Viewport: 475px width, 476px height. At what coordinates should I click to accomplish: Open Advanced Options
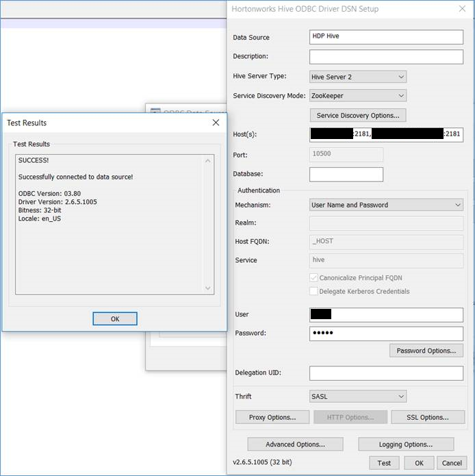(x=296, y=444)
